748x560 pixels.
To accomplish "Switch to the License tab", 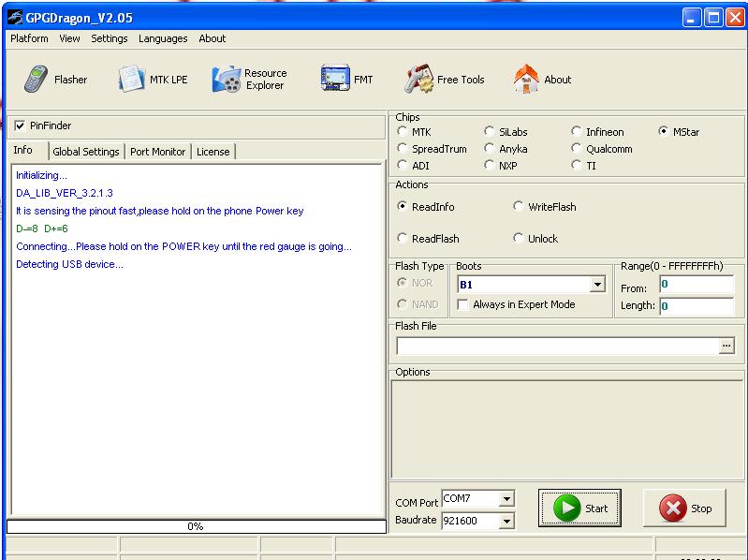I will click(x=213, y=152).
